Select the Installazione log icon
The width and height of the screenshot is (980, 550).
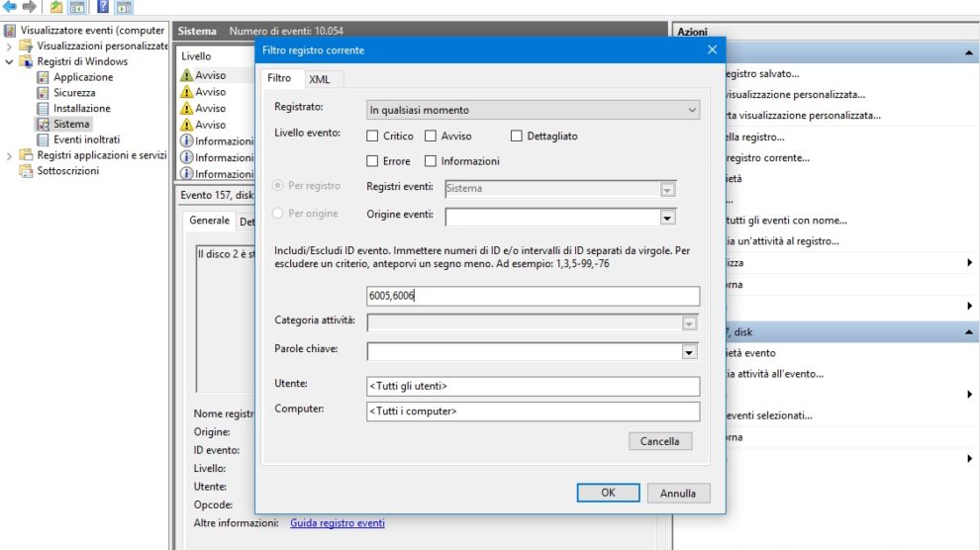44,109
